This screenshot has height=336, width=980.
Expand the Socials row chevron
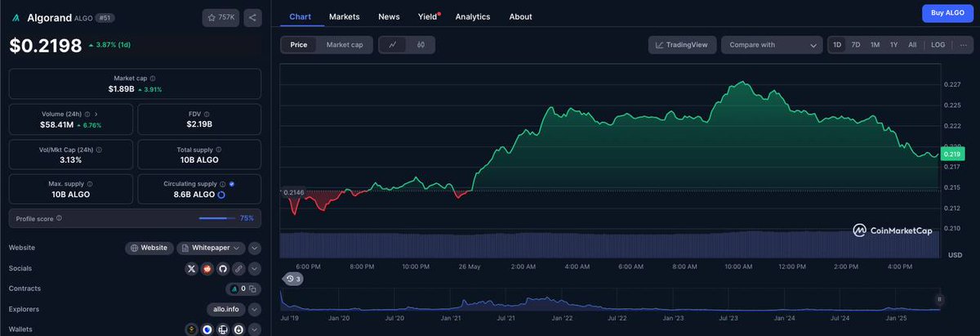pos(255,268)
